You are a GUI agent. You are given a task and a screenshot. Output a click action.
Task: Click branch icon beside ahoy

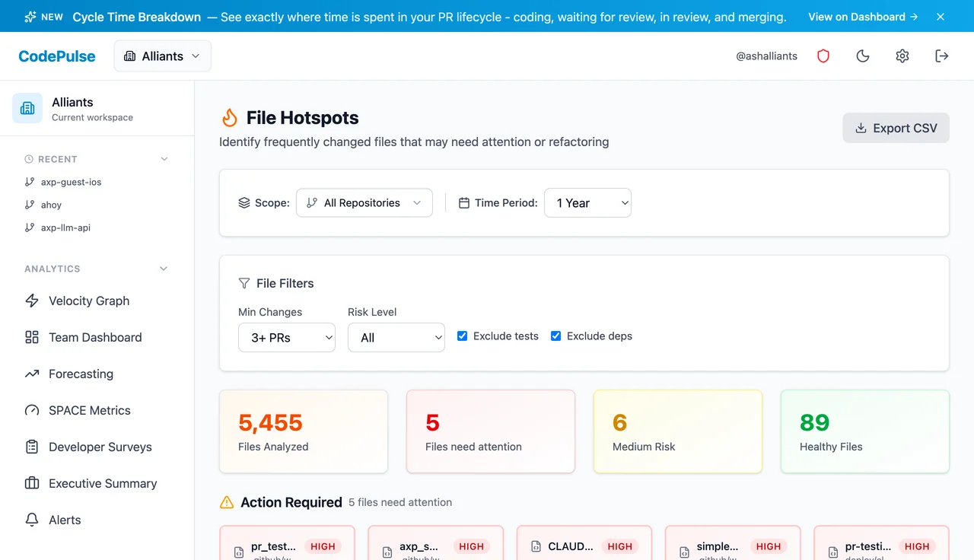coord(30,205)
